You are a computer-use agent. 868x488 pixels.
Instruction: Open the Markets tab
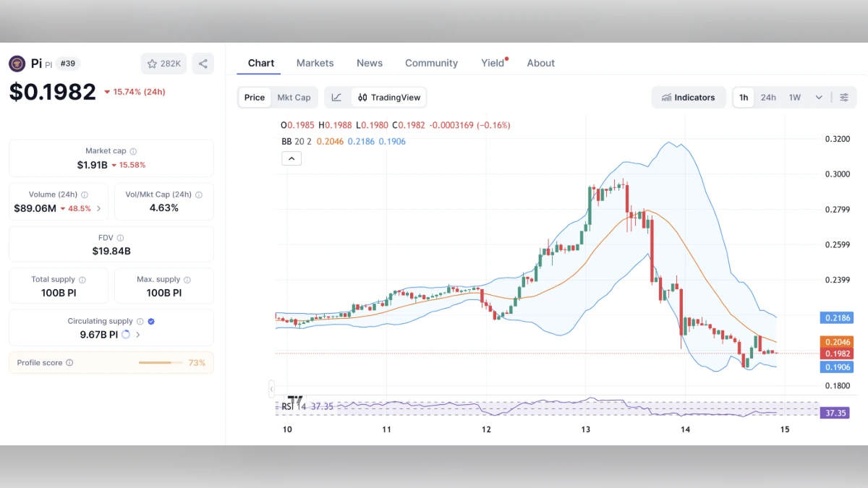(315, 63)
